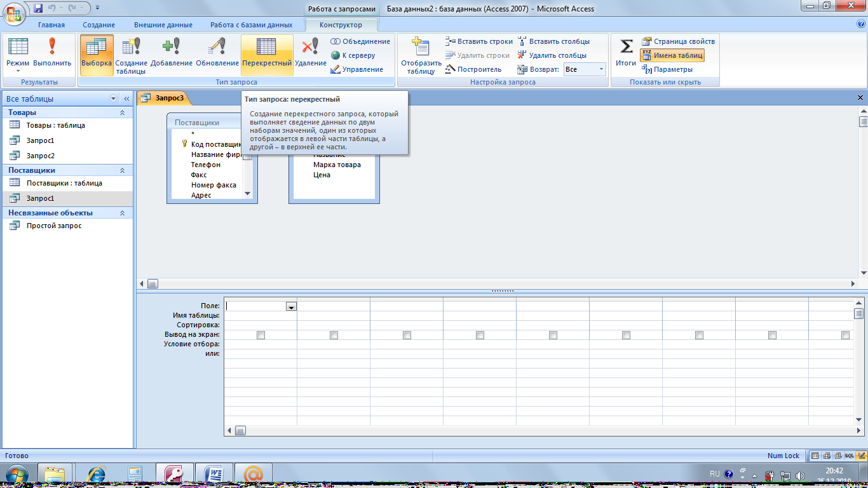Click scroll down arrow in Поставщики field list
The width and height of the screenshot is (868, 488).
coord(248,194)
